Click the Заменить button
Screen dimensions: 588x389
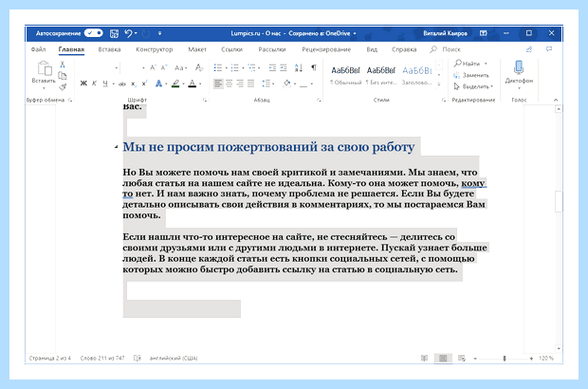point(471,75)
